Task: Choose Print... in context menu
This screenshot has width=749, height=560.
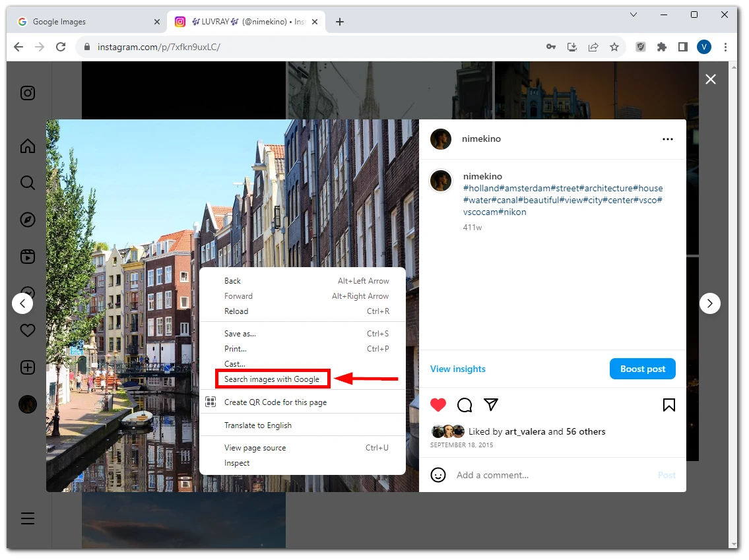Action: [x=302, y=349]
